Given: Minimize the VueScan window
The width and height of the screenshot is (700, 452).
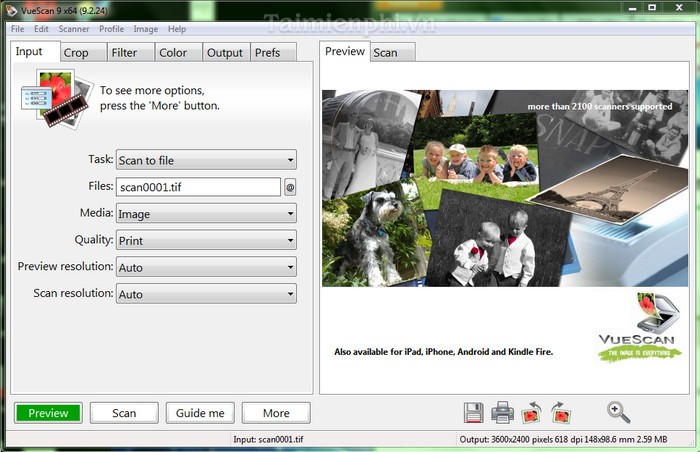Looking at the screenshot, I should (x=632, y=8).
